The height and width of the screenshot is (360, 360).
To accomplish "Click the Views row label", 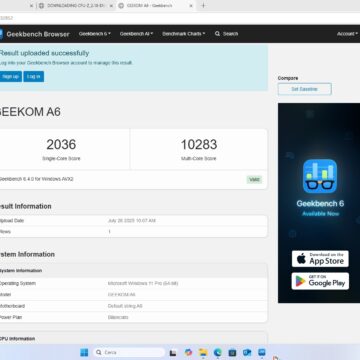I will 5,232.
